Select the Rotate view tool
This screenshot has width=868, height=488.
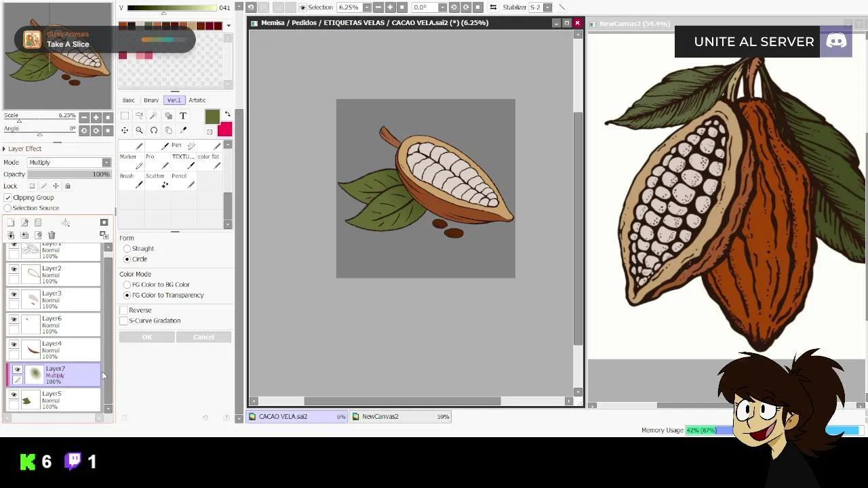pos(154,130)
